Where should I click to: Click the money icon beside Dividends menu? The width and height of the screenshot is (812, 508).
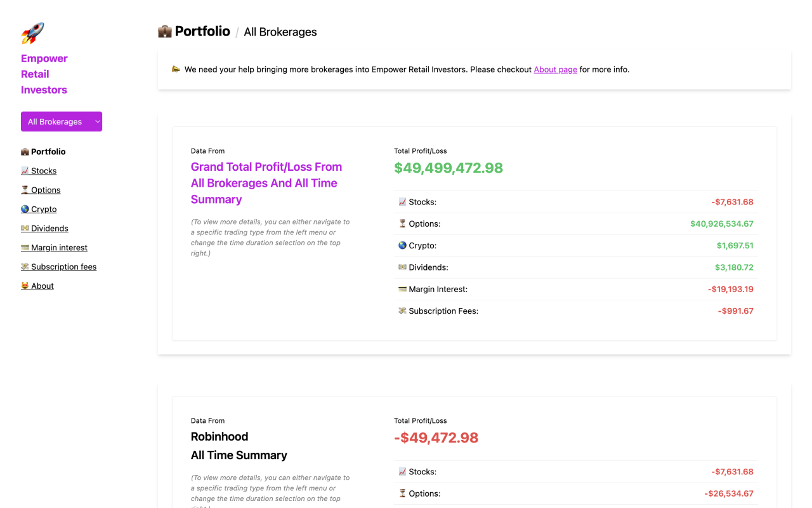pyautogui.click(x=25, y=228)
